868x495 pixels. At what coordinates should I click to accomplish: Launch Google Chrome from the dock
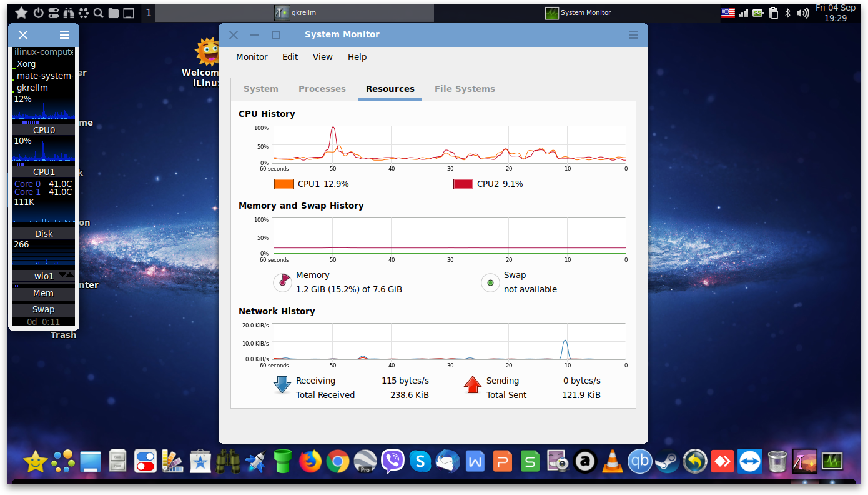tap(337, 462)
